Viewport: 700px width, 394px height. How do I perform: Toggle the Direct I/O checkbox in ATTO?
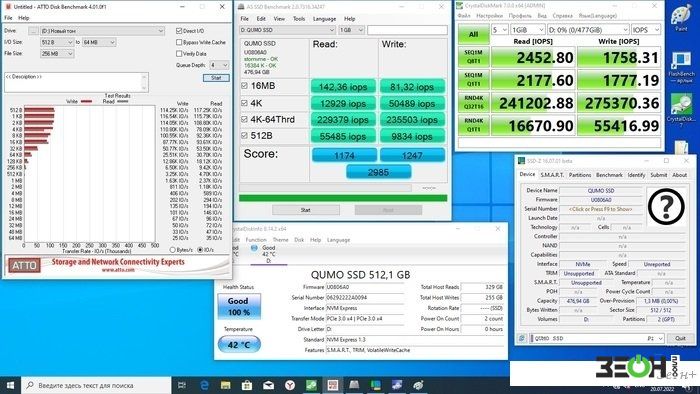tap(179, 31)
